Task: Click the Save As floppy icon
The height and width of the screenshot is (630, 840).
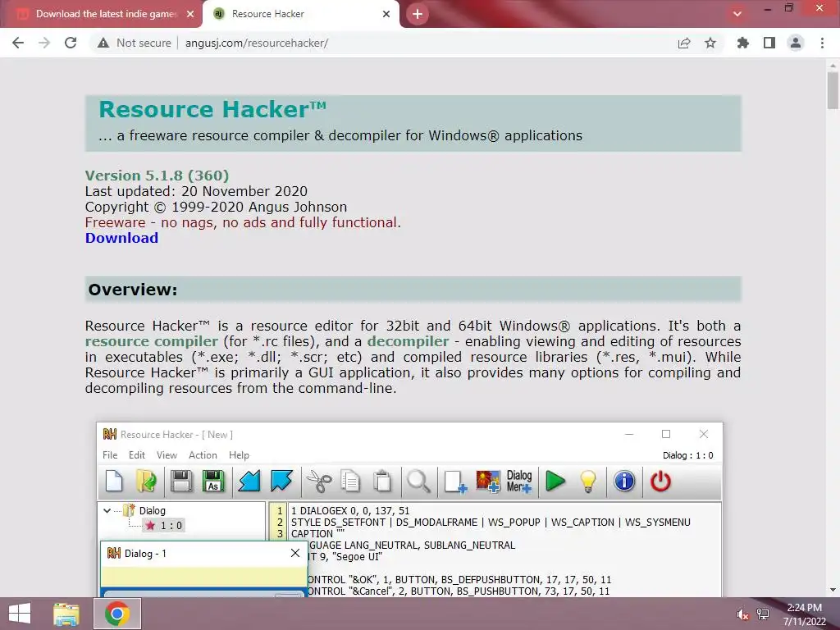Action: tap(213, 481)
